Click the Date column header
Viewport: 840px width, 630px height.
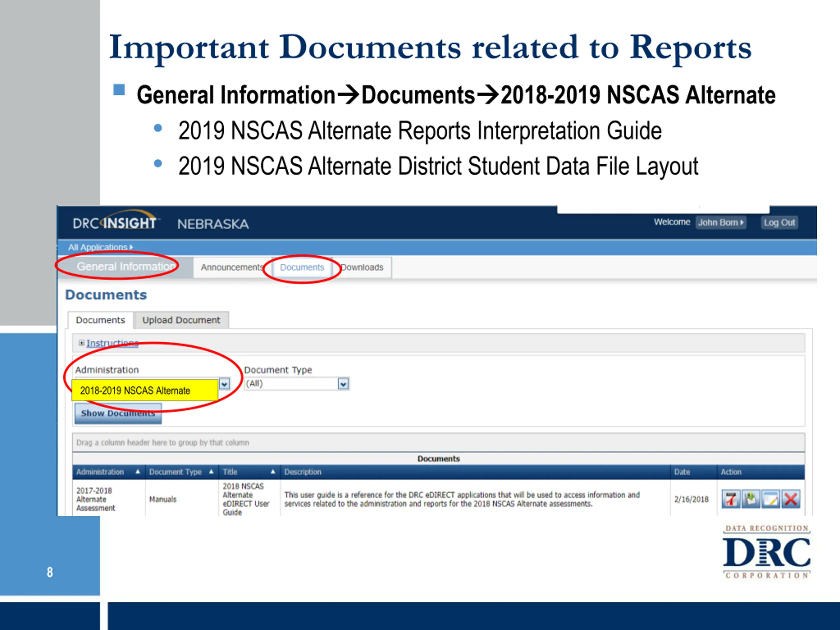[x=693, y=472]
